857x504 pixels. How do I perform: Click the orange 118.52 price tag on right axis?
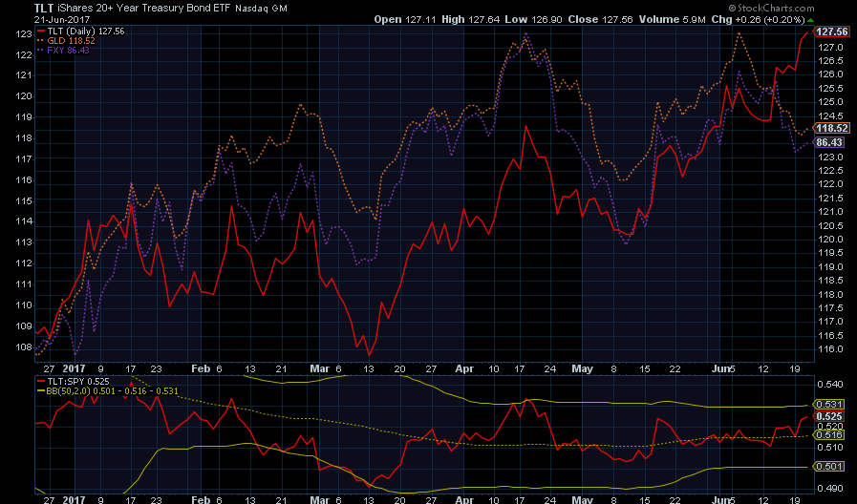(x=832, y=128)
